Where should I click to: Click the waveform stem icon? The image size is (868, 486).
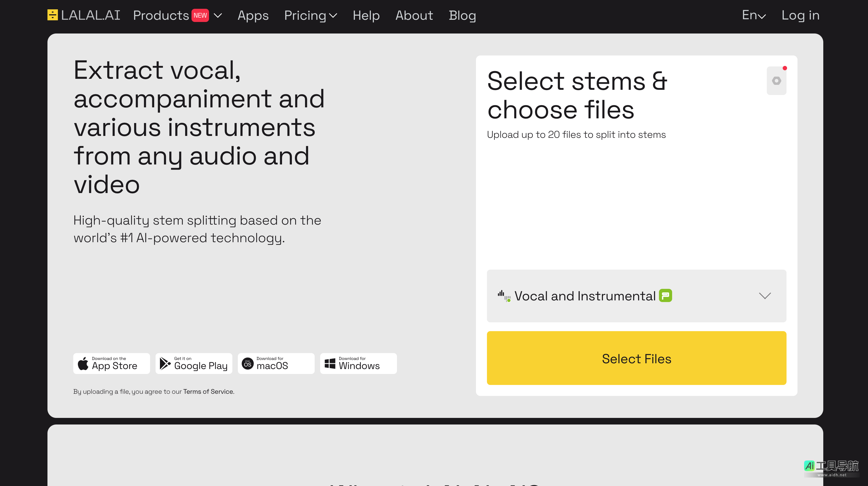(504, 295)
